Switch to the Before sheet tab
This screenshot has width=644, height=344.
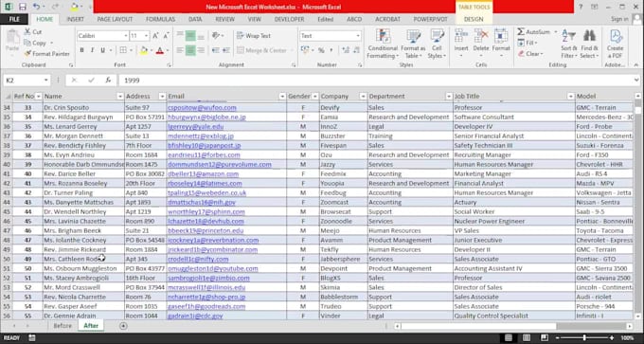pos(63,325)
